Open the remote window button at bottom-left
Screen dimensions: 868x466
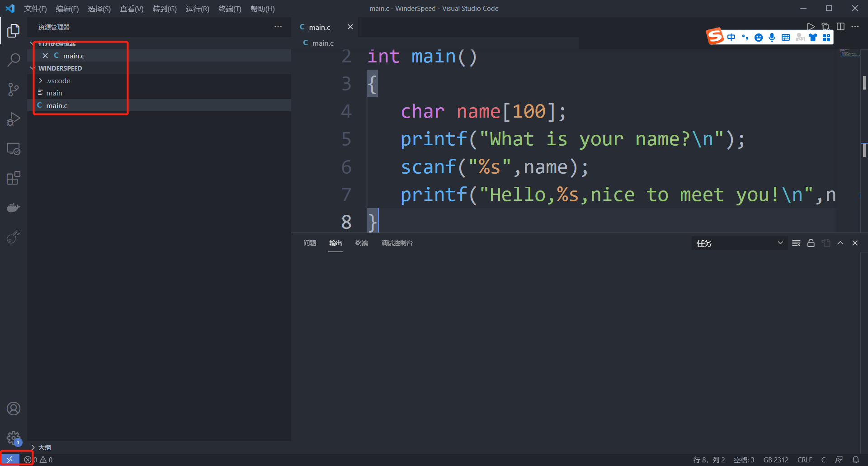coord(9,459)
